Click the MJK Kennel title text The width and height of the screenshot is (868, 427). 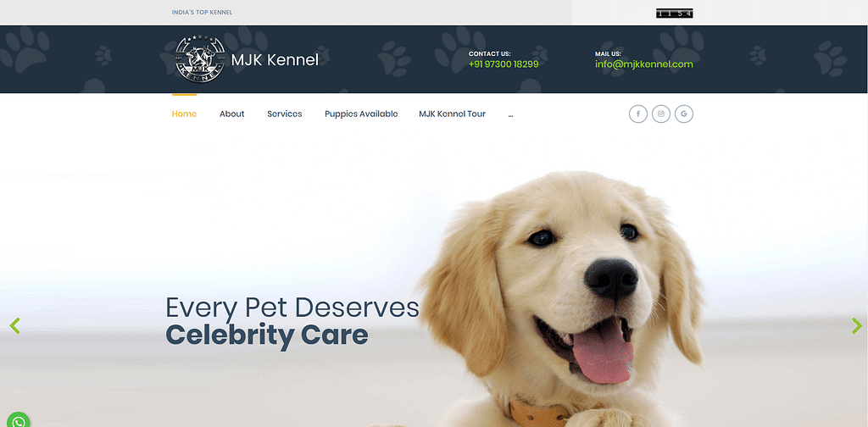(x=275, y=60)
